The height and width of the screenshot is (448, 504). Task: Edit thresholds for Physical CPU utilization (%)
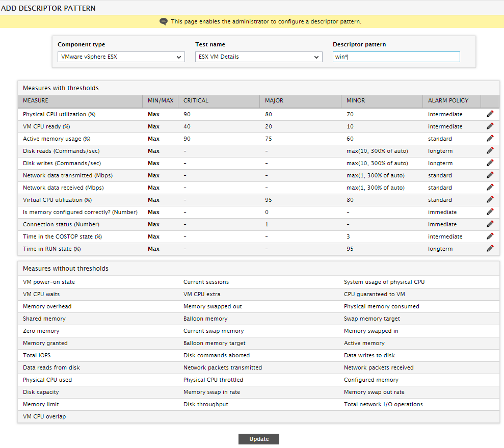point(490,114)
